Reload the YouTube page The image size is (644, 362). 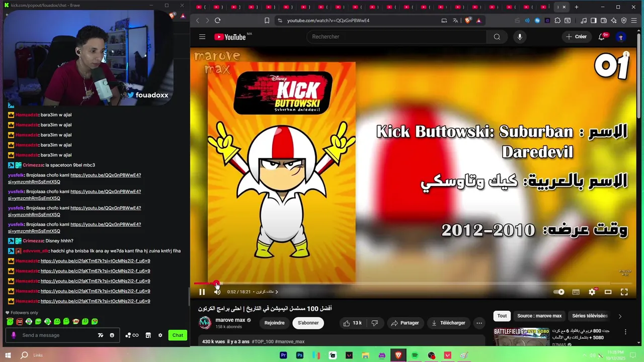click(x=217, y=21)
